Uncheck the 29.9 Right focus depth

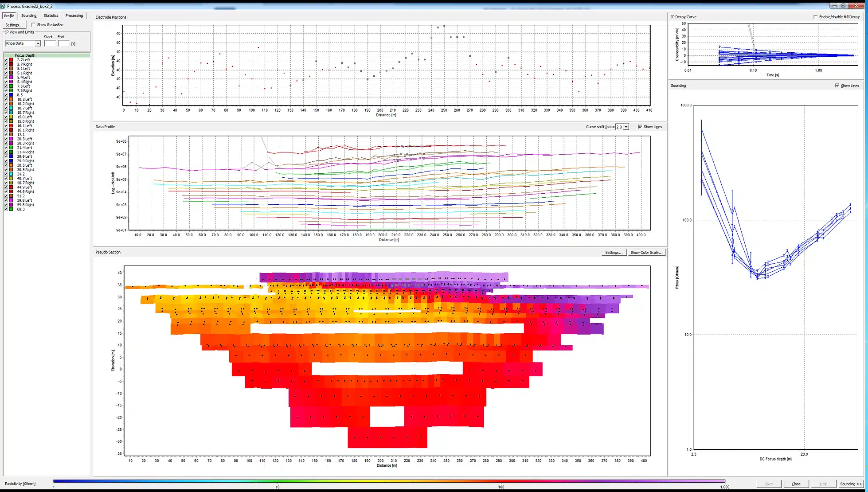(x=6, y=161)
